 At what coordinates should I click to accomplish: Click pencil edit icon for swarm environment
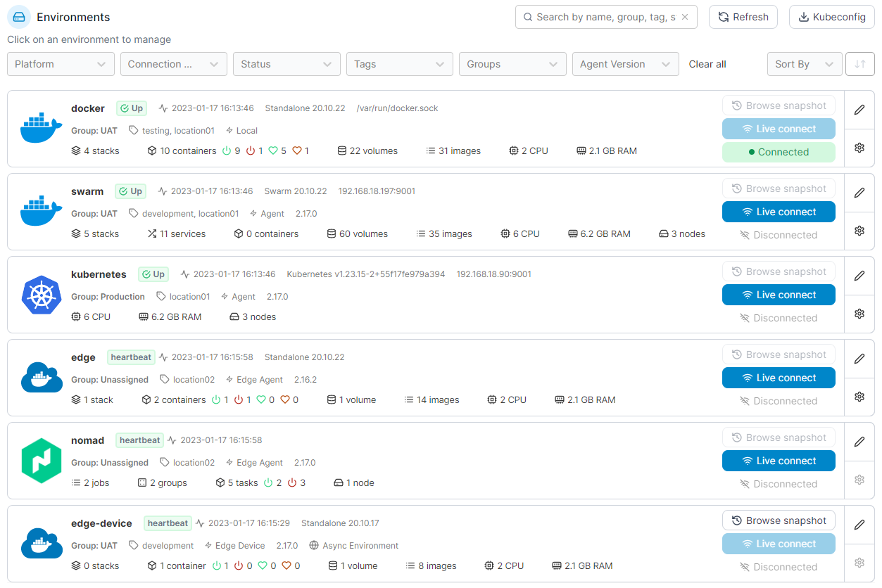(x=859, y=193)
